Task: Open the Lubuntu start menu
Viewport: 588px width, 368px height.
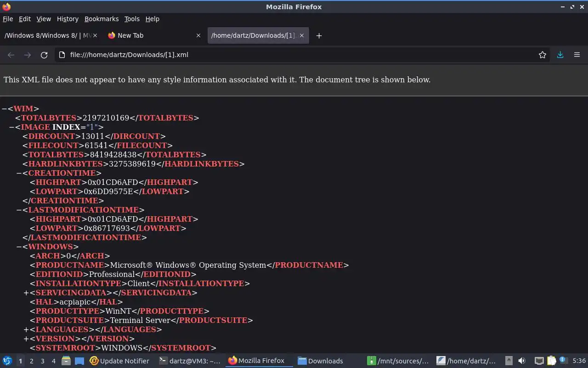Action: tap(7, 361)
